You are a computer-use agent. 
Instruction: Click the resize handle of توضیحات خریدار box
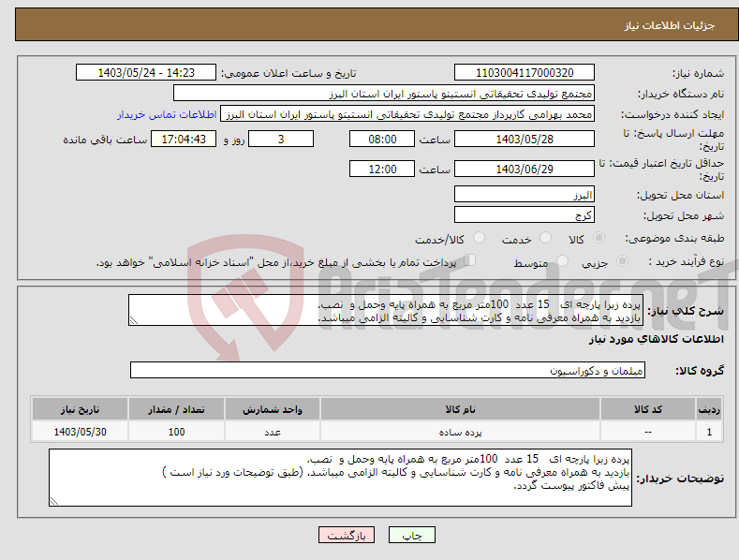(x=54, y=502)
